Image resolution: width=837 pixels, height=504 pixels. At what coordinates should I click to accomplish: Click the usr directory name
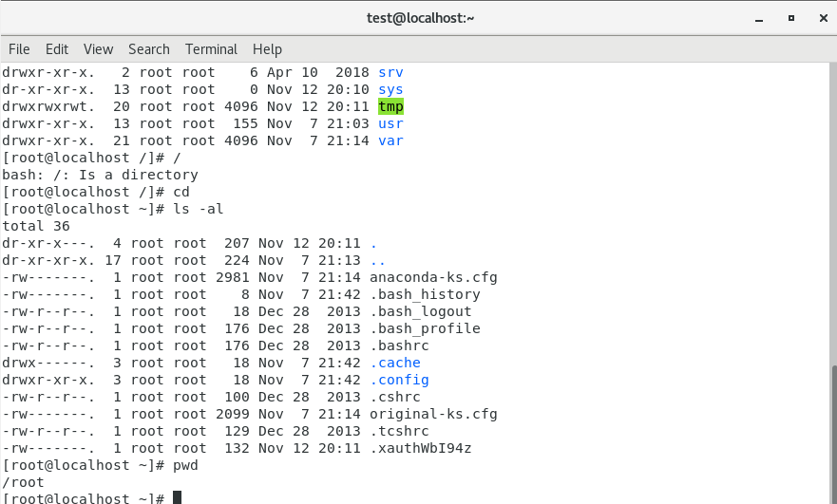click(x=390, y=123)
